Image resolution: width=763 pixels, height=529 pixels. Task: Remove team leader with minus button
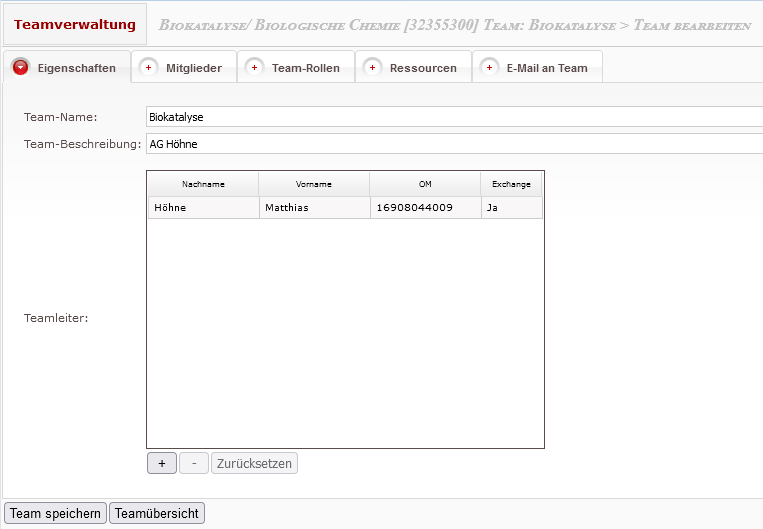point(194,463)
